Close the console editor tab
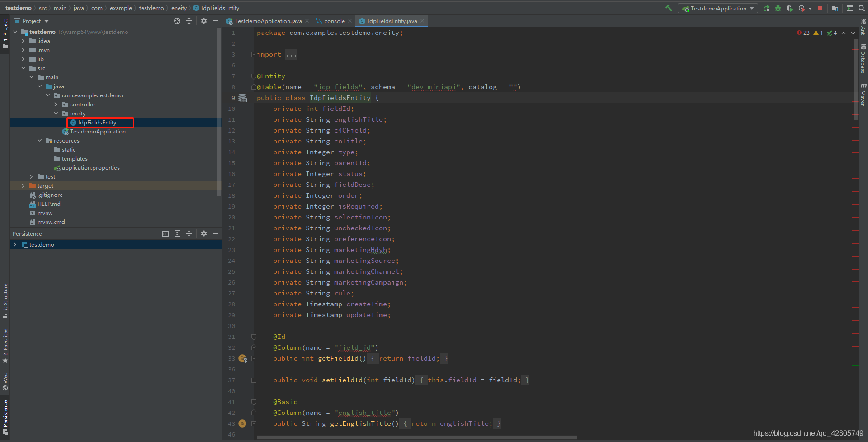 click(x=350, y=21)
